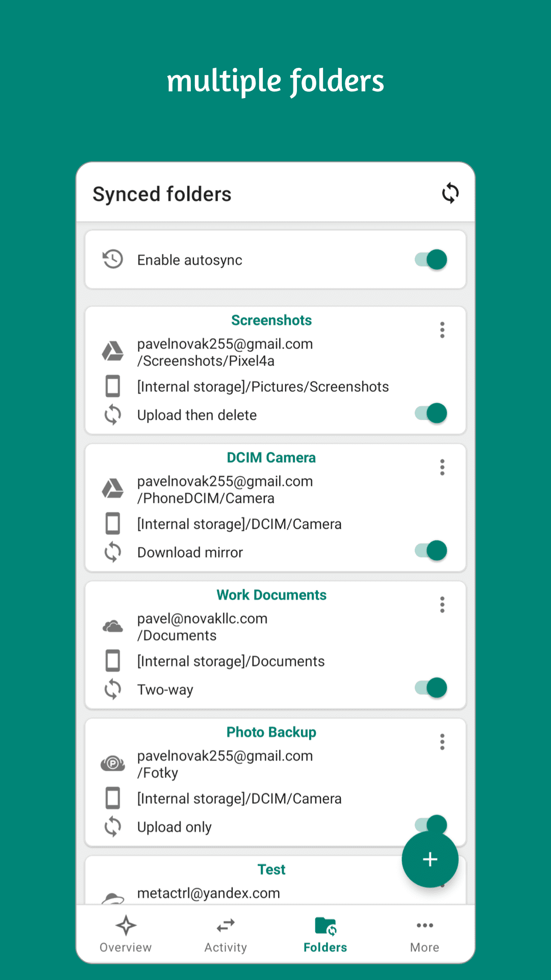The height and width of the screenshot is (980, 551).
Task: Click the floating add folder button
Action: pyautogui.click(x=430, y=859)
